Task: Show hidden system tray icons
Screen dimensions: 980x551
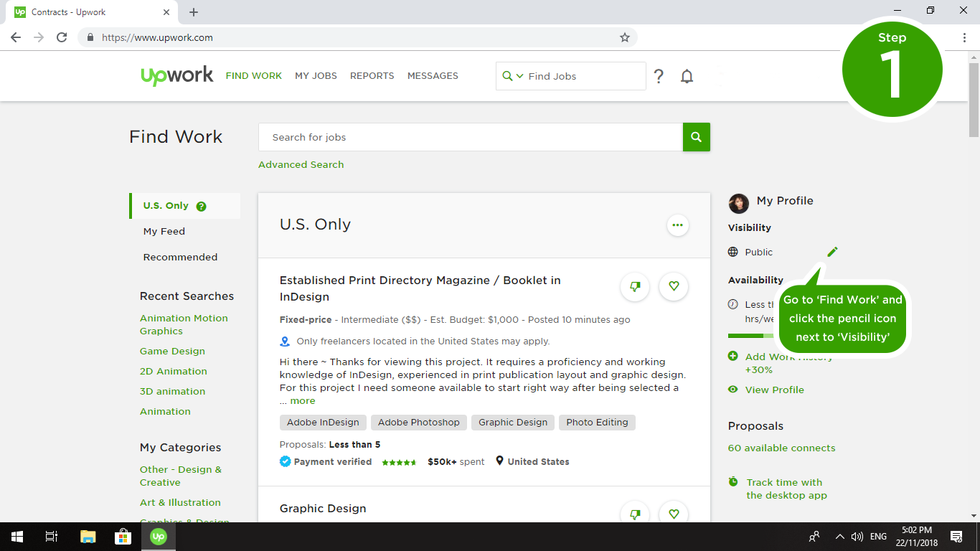Action: click(839, 537)
